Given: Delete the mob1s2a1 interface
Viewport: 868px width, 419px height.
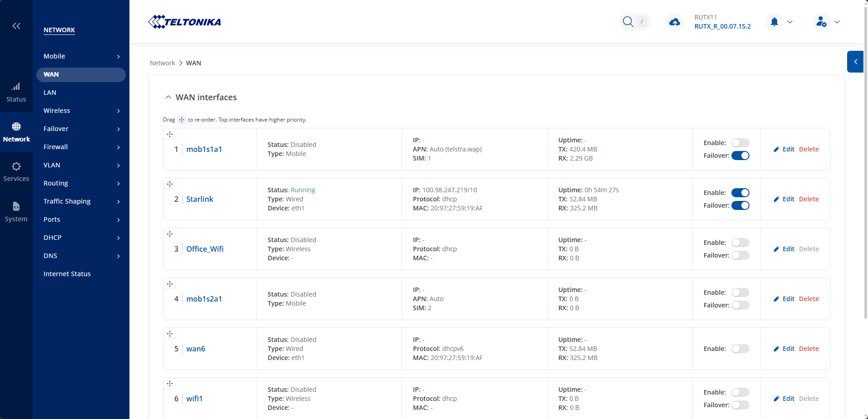Looking at the screenshot, I should 809,299.
